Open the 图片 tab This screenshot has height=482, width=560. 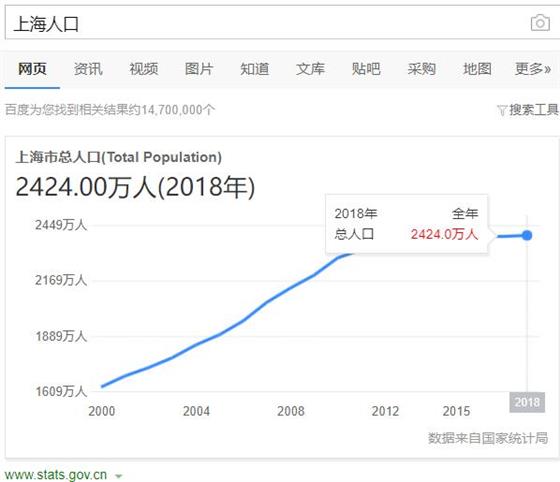coord(199,69)
